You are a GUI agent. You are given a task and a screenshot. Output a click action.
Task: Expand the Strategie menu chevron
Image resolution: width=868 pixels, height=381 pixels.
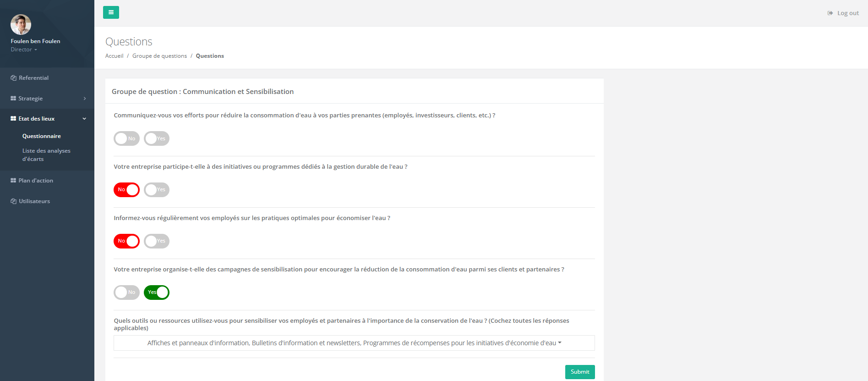pos(85,99)
